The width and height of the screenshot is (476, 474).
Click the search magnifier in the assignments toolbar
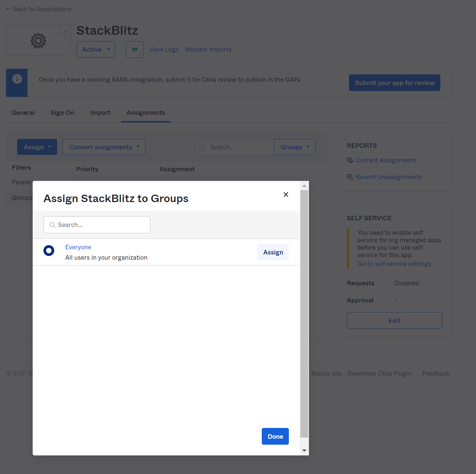pos(202,147)
